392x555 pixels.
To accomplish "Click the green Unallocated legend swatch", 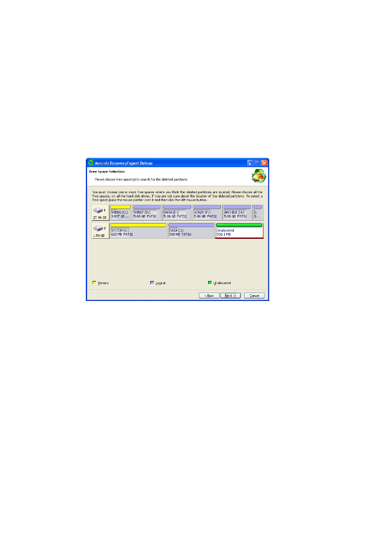I will 210,283.
